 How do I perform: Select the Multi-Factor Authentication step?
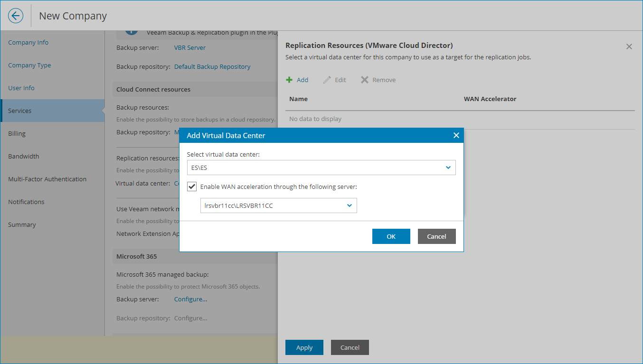47,179
